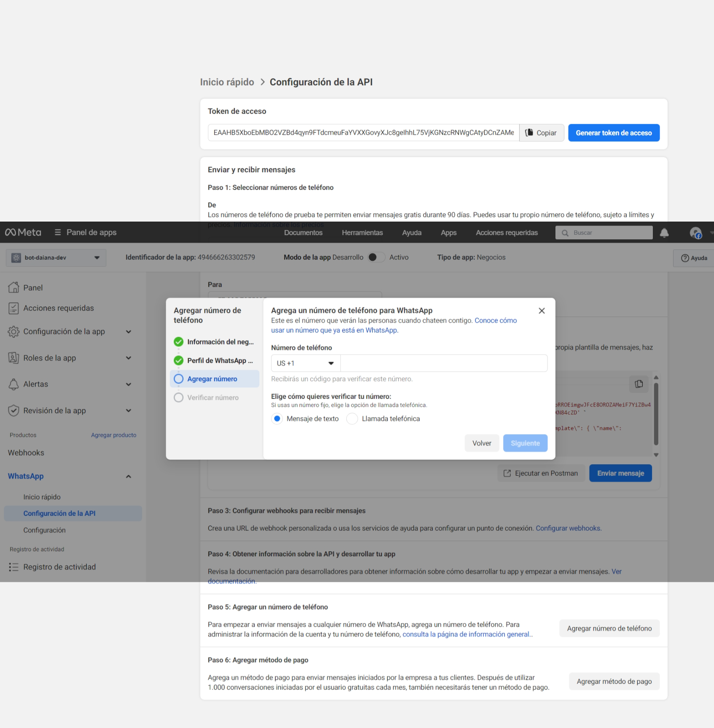Open Inicio rápido in the sidebar
Screen dimensions: 714x728
(x=42, y=497)
